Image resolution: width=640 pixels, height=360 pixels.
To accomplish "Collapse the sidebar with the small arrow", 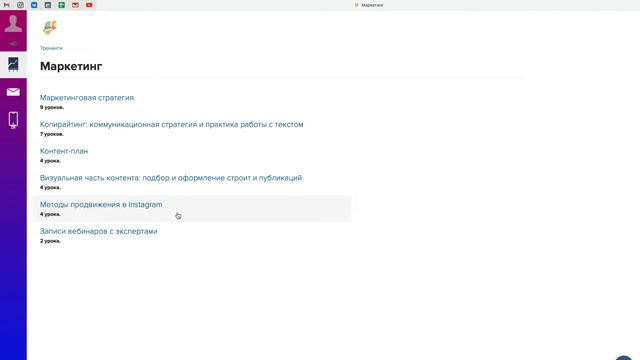I will click(x=13, y=44).
